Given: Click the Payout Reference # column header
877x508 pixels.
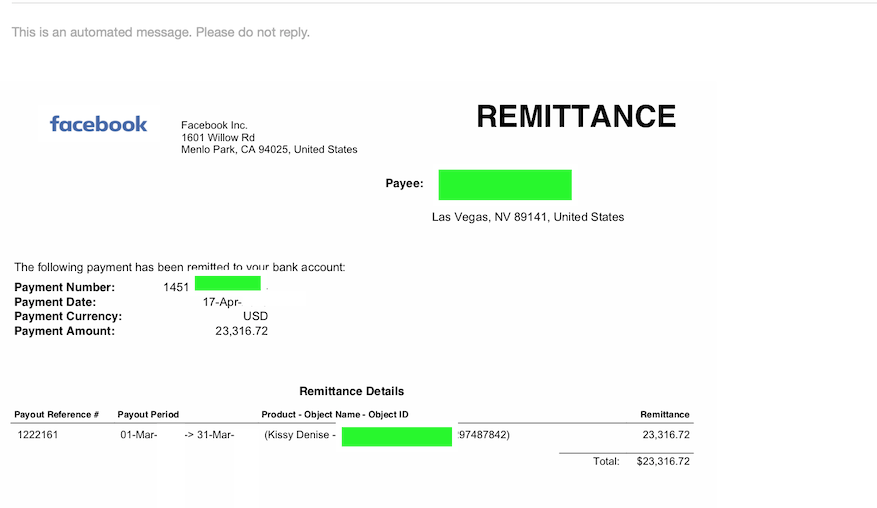Looking at the screenshot, I should point(56,415).
